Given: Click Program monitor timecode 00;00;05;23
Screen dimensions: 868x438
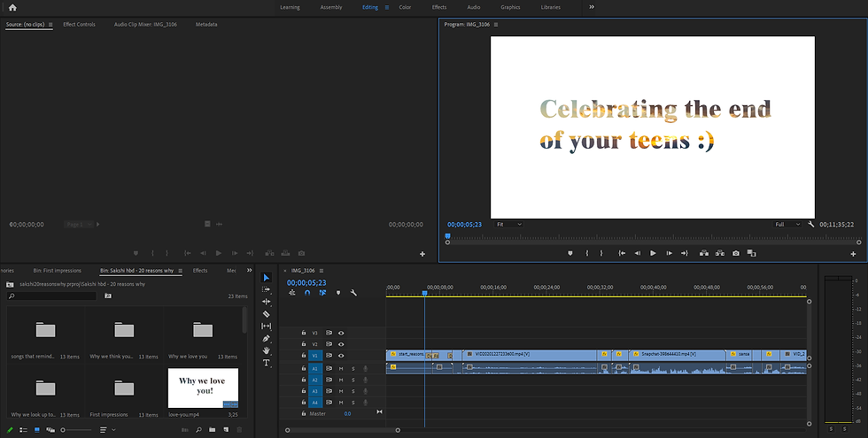Looking at the screenshot, I should (x=464, y=225).
